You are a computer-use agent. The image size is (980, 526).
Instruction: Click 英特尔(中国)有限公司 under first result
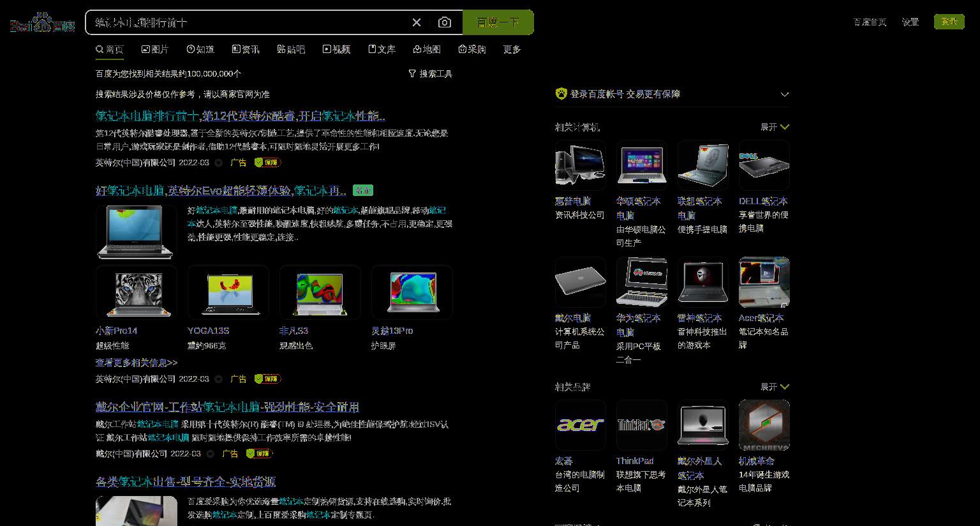pyautogui.click(x=135, y=163)
